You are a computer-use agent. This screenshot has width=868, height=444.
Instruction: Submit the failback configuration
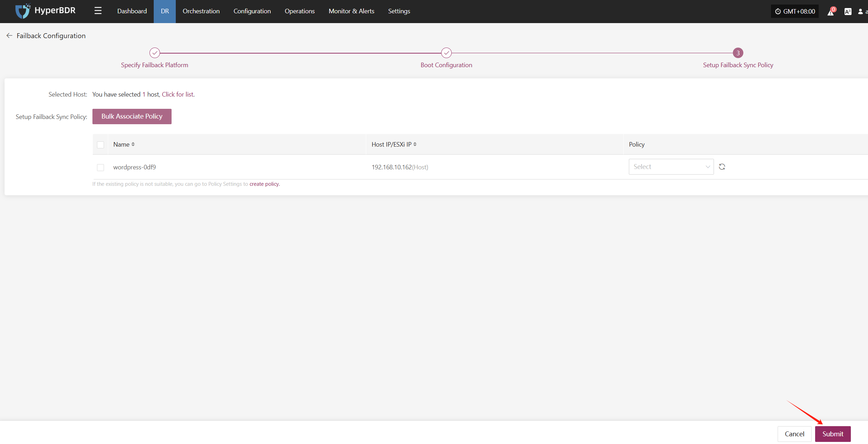click(x=833, y=434)
